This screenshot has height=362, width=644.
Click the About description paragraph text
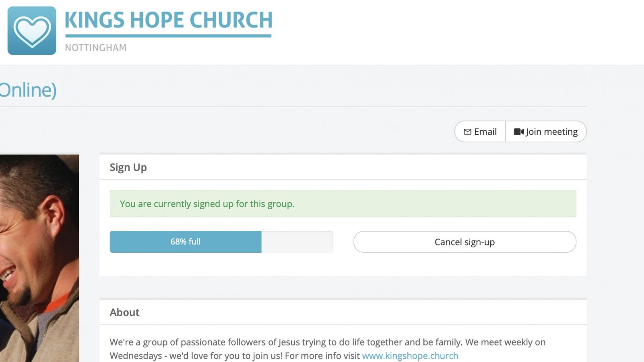pos(328,349)
